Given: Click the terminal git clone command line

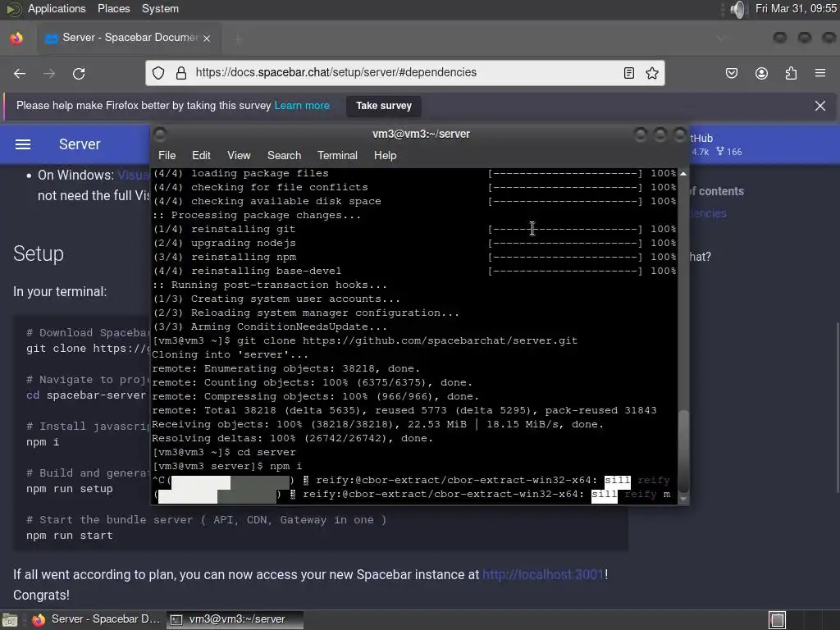Looking at the screenshot, I should pyautogui.click(x=365, y=340).
